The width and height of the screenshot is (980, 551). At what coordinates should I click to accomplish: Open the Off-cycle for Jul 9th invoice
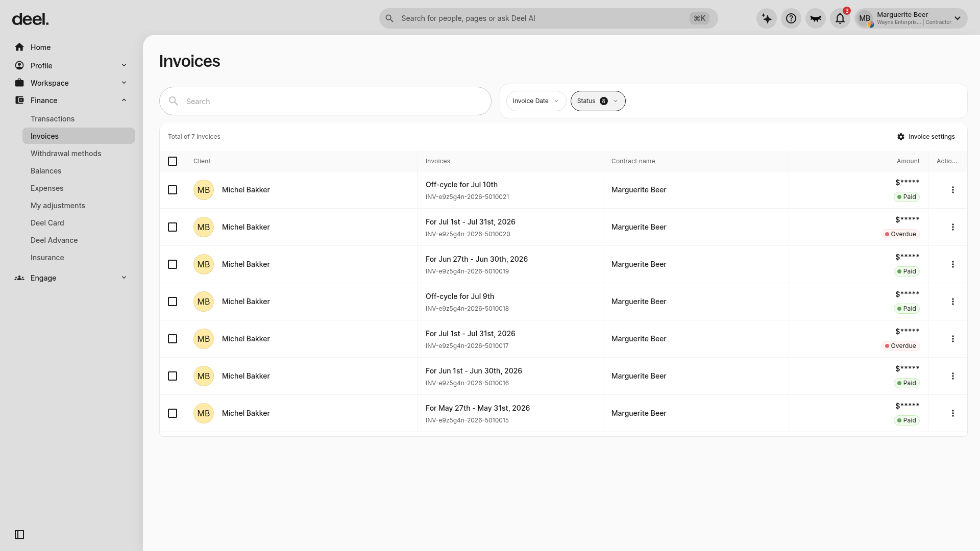coord(460,296)
